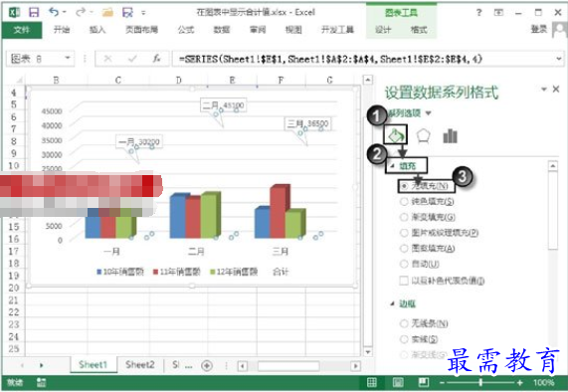Add a new sheet with plus icon

coord(207,365)
